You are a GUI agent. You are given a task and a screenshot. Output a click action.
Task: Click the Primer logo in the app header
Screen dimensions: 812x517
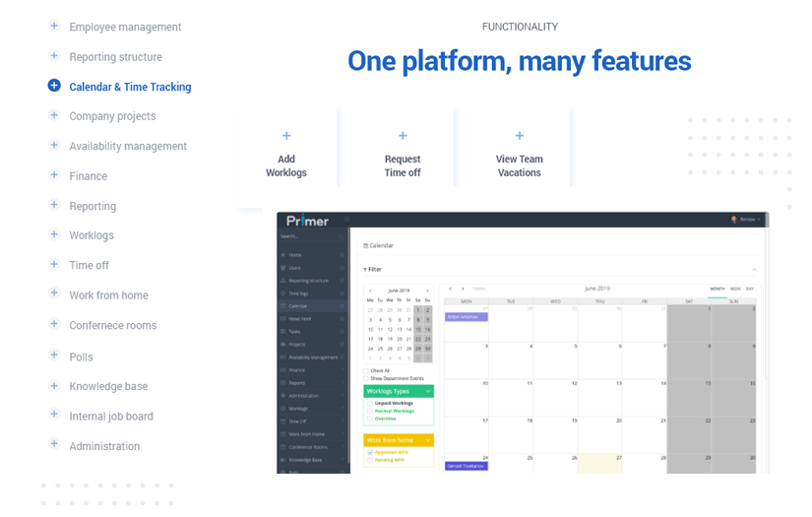click(x=308, y=222)
